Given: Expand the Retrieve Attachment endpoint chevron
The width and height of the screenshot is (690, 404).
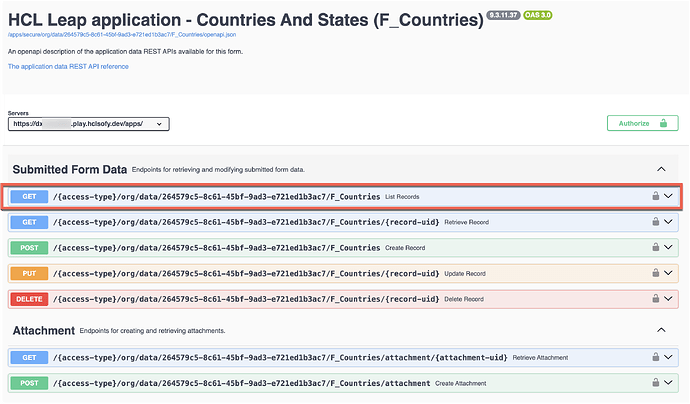Looking at the screenshot, I should pos(668,357).
